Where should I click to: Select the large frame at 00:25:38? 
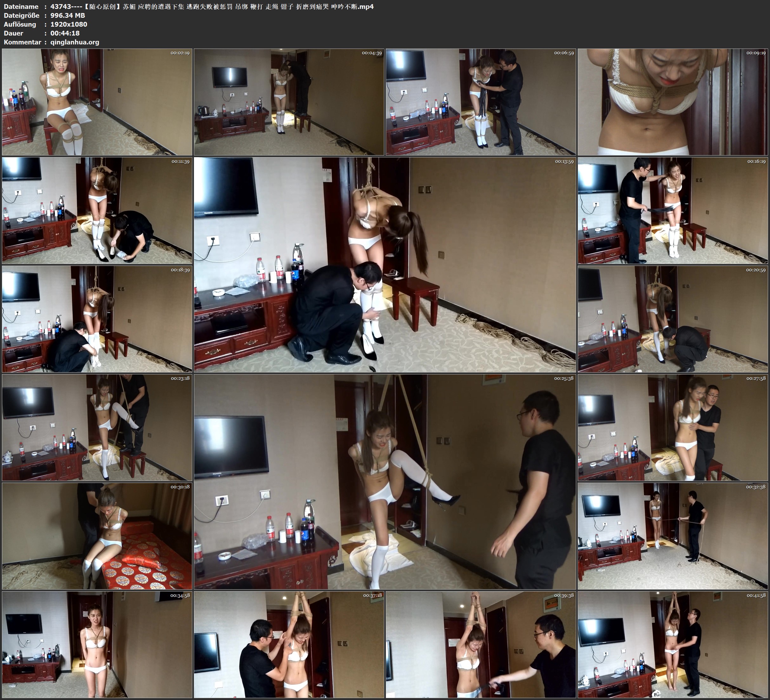(385, 482)
